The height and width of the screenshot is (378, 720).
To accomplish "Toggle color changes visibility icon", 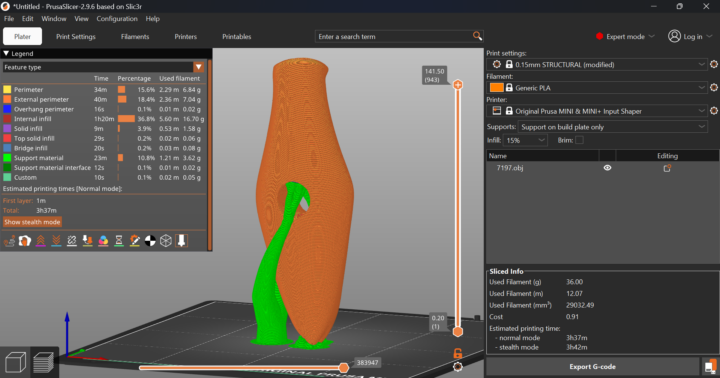I will click(103, 241).
